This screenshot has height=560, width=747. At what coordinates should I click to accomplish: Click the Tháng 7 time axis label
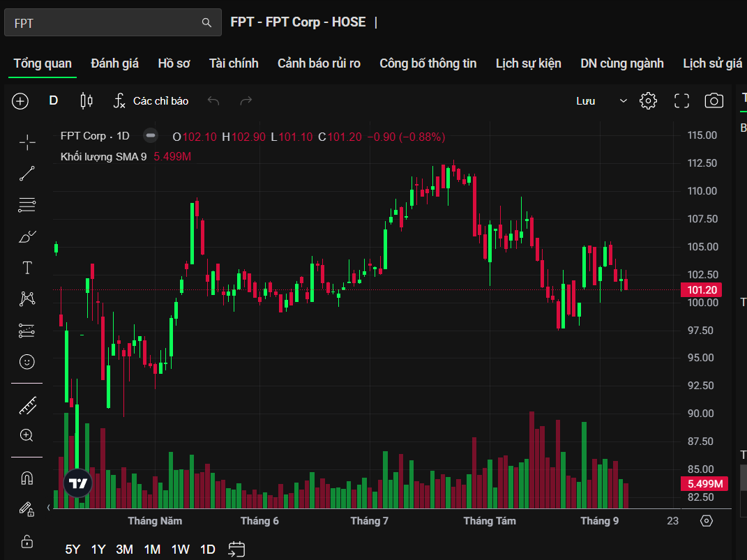tap(370, 521)
